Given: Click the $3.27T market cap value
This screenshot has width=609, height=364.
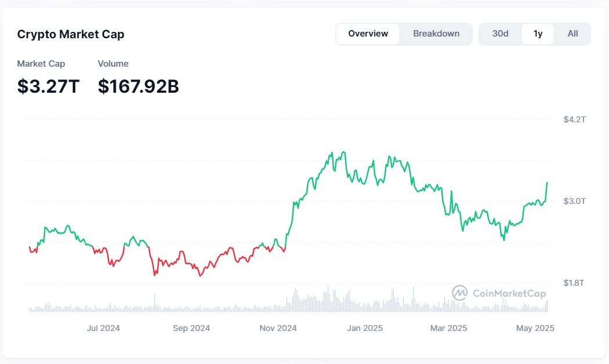Looking at the screenshot, I should [48, 86].
